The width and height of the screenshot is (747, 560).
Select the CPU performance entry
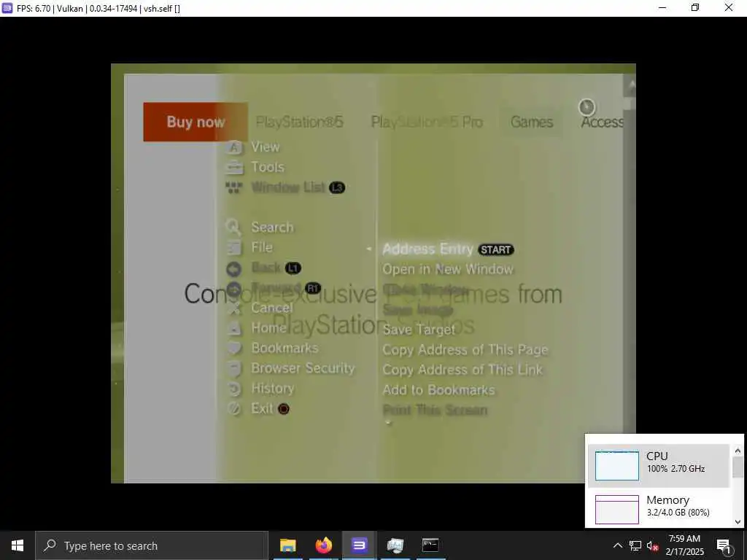point(659,465)
